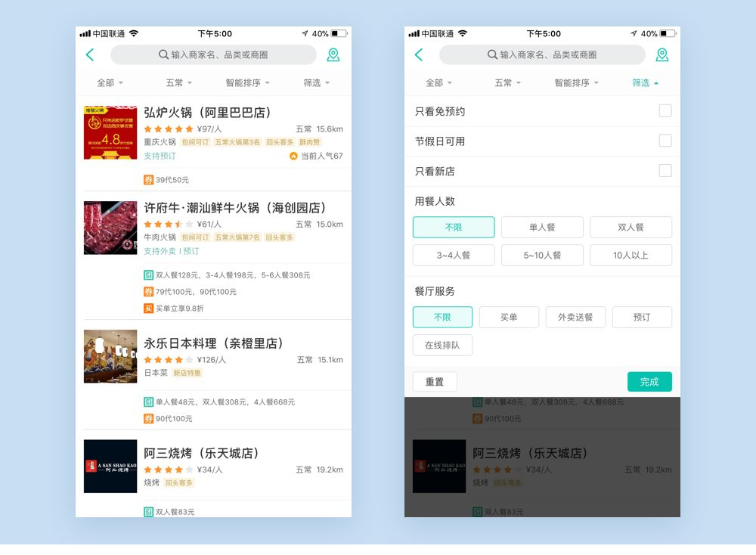756x555 pixels.
Task: Select 在线排队 service option
Action: tap(442, 346)
